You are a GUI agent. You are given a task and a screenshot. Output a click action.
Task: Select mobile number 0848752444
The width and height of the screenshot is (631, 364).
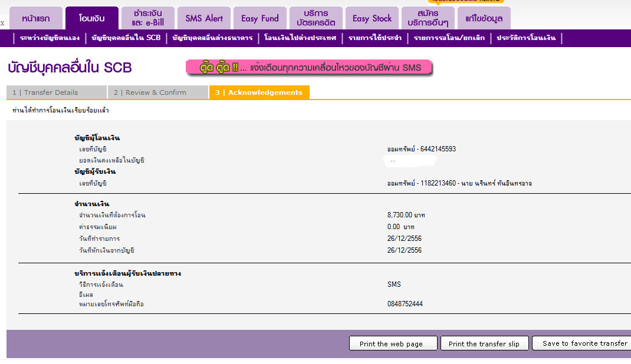405,304
